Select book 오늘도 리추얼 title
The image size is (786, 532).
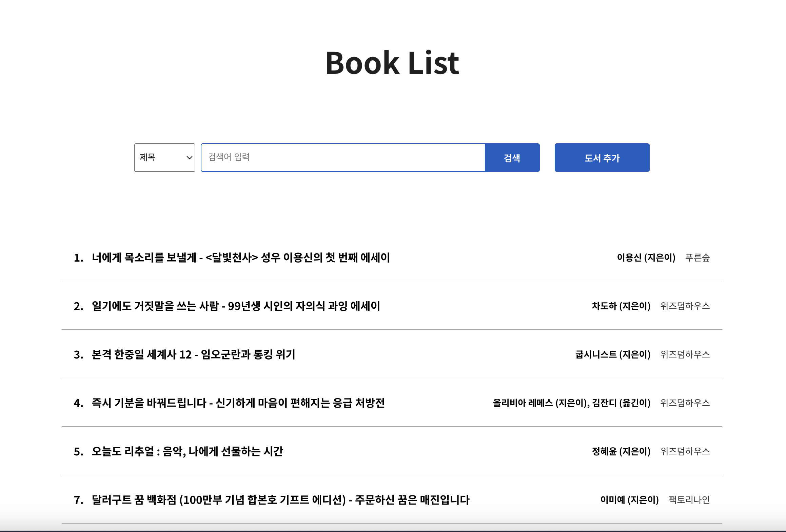point(188,451)
